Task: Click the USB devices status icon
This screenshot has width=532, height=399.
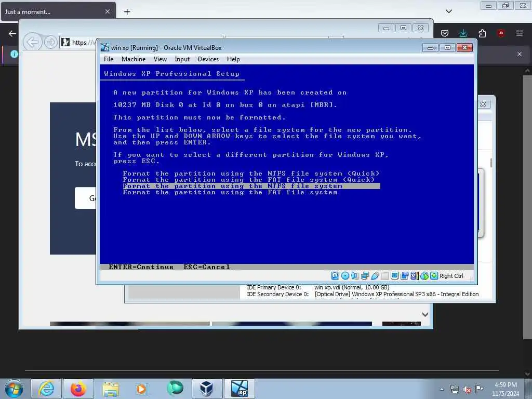Action: 375,276
